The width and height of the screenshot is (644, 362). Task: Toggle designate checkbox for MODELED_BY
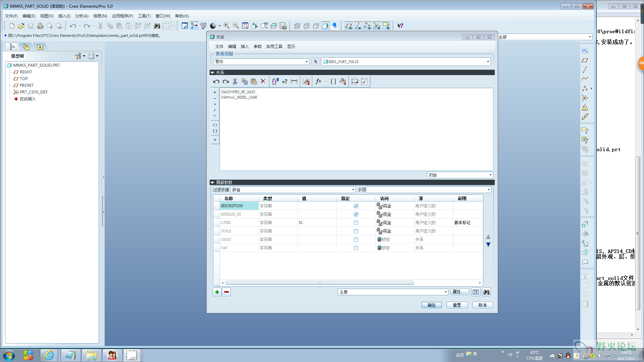click(356, 215)
